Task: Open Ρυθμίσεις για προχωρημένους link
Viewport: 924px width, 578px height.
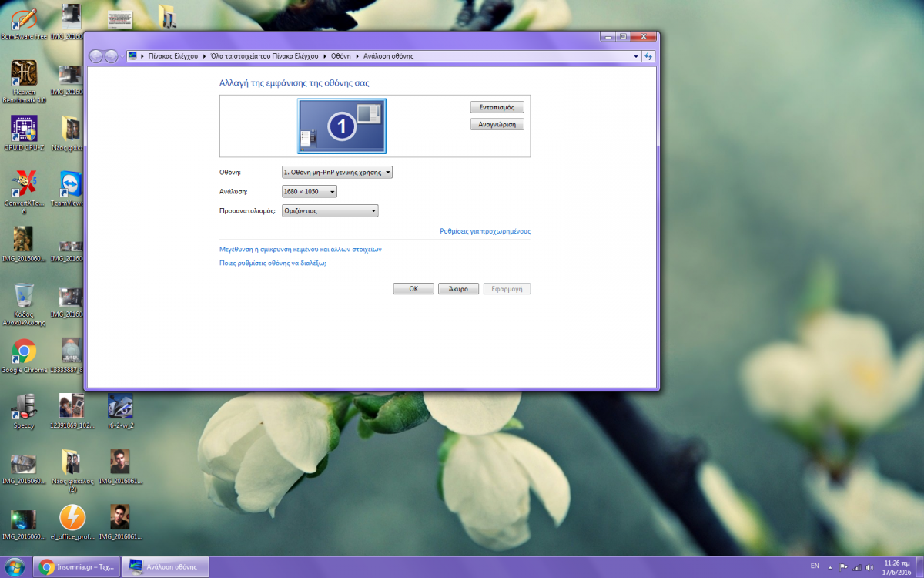Action: (x=485, y=230)
